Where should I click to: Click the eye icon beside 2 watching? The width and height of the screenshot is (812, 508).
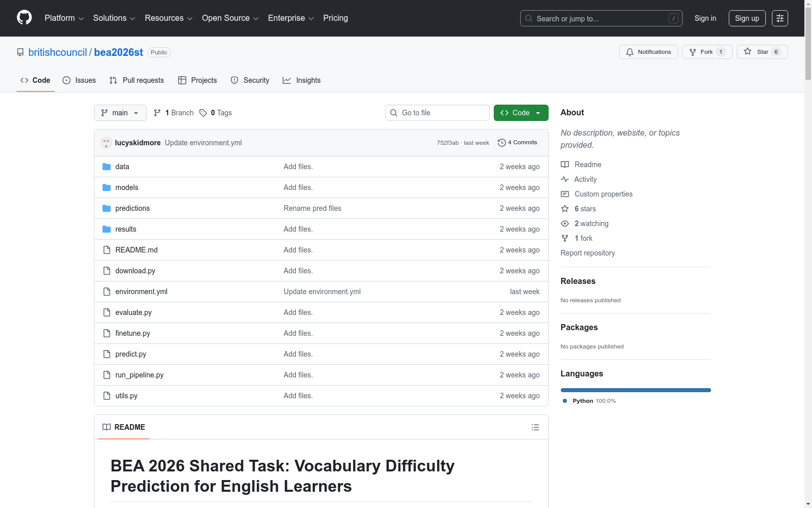coord(565,224)
